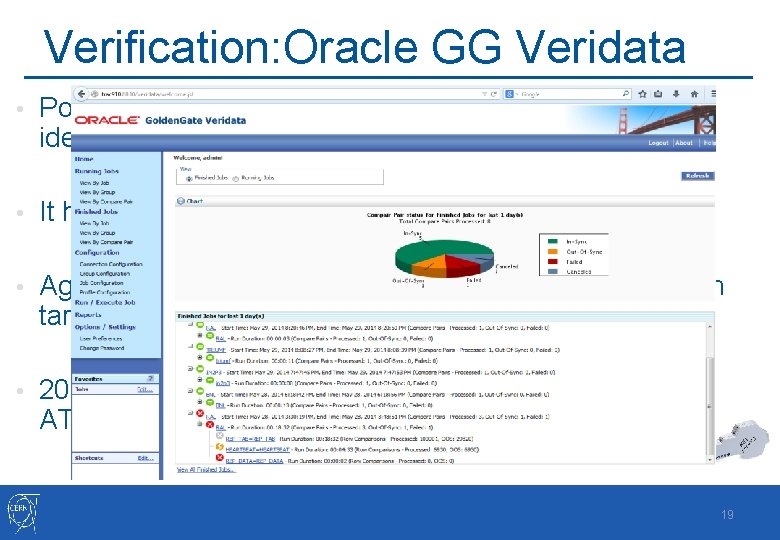Viewport: 780px width, 540px height.
Task: Click the Logout link
Action: 658,143
